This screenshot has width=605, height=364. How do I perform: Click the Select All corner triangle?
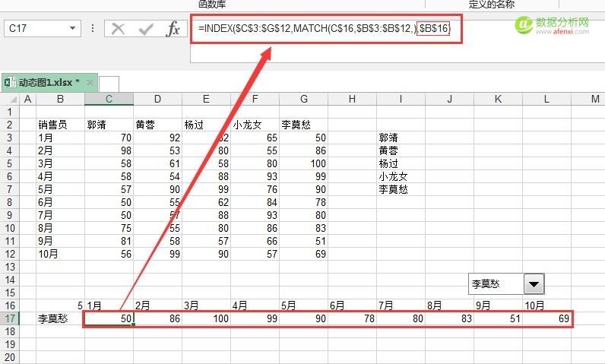click(13, 100)
